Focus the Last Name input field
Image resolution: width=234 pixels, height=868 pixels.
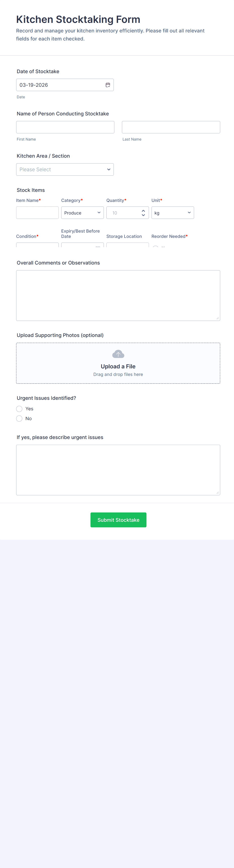point(171,127)
